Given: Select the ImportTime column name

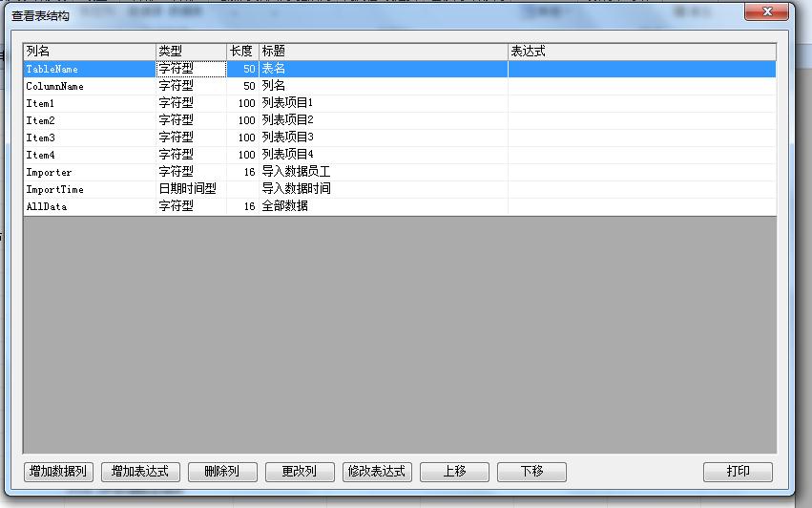Looking at the screenshot, I should pos(90,189).
